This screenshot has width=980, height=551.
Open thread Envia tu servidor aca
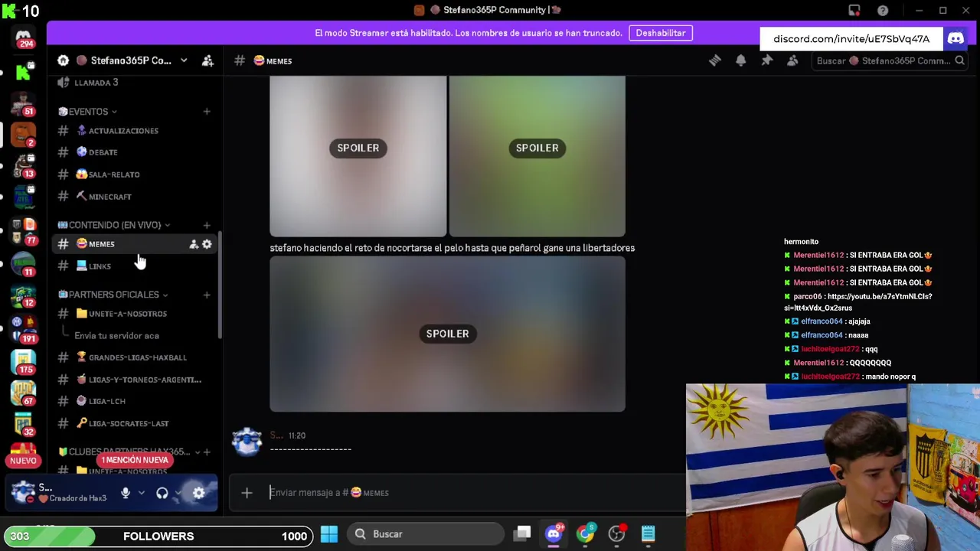point(116,336)
